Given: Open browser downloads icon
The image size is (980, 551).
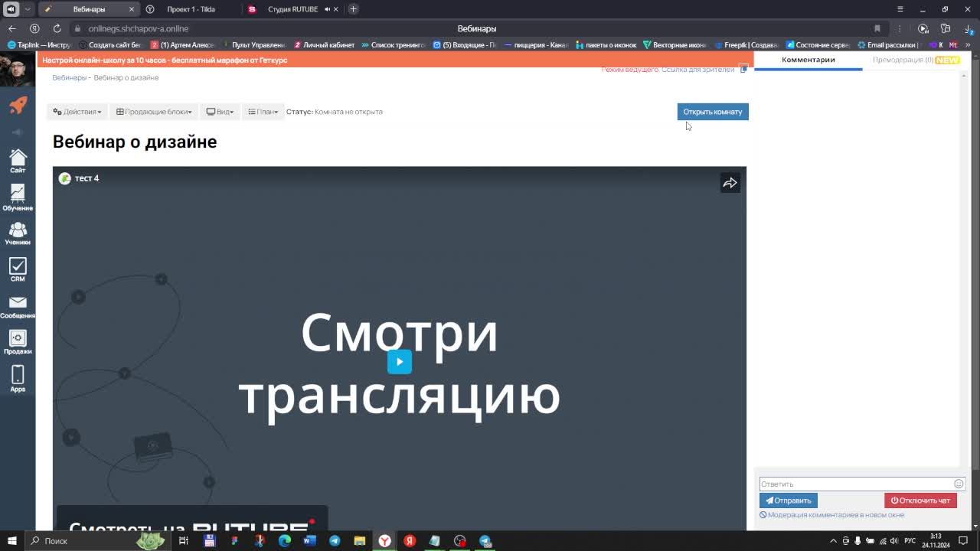Looking at the screenshot, I should click(969, 28).
